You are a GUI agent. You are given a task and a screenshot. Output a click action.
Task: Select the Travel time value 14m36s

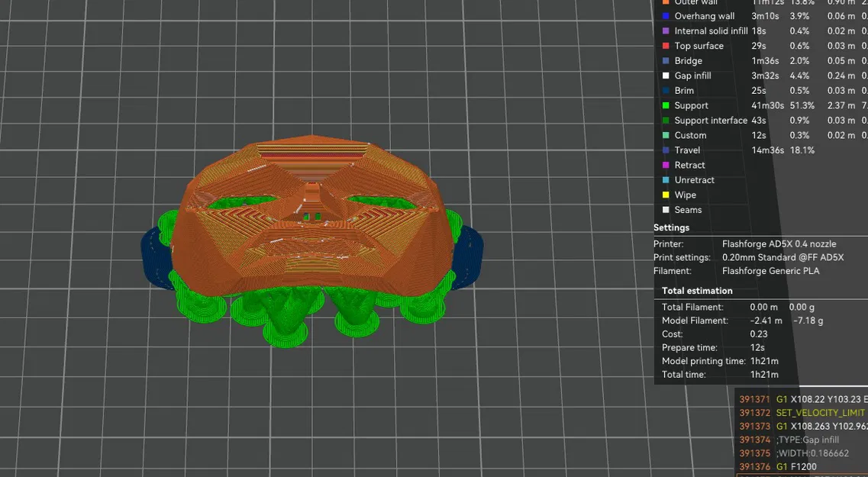(x=767, y=150)
